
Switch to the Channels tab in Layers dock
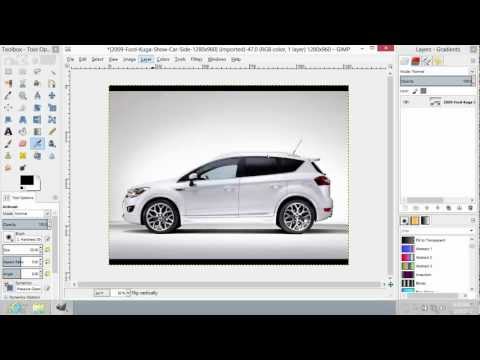coord(416,61)
